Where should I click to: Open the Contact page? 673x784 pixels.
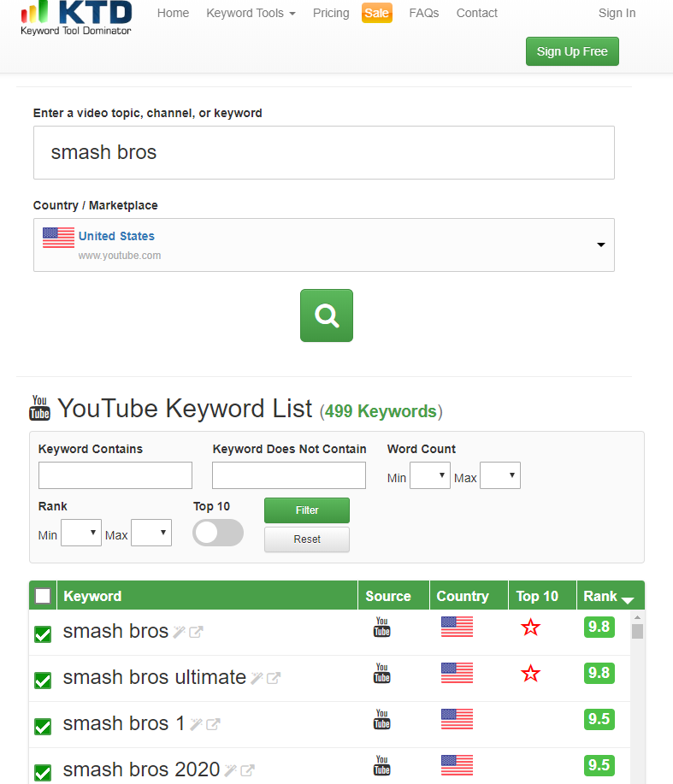pos(477,13)
